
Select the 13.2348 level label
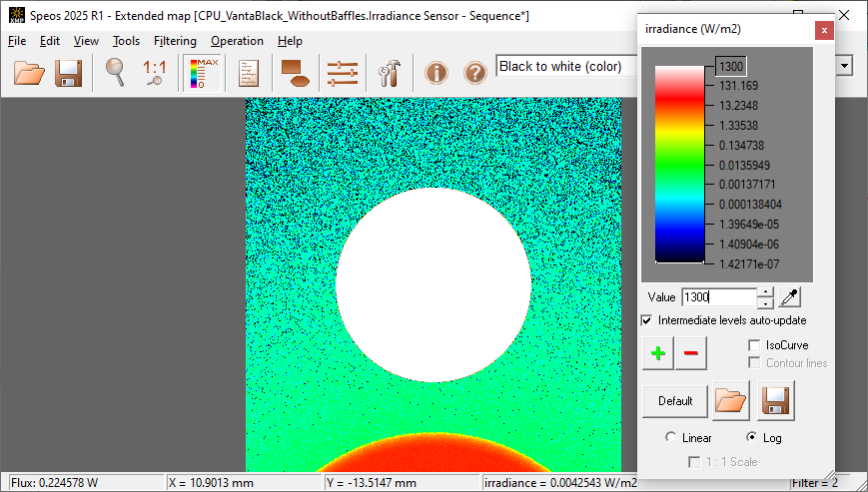point(738,106)
